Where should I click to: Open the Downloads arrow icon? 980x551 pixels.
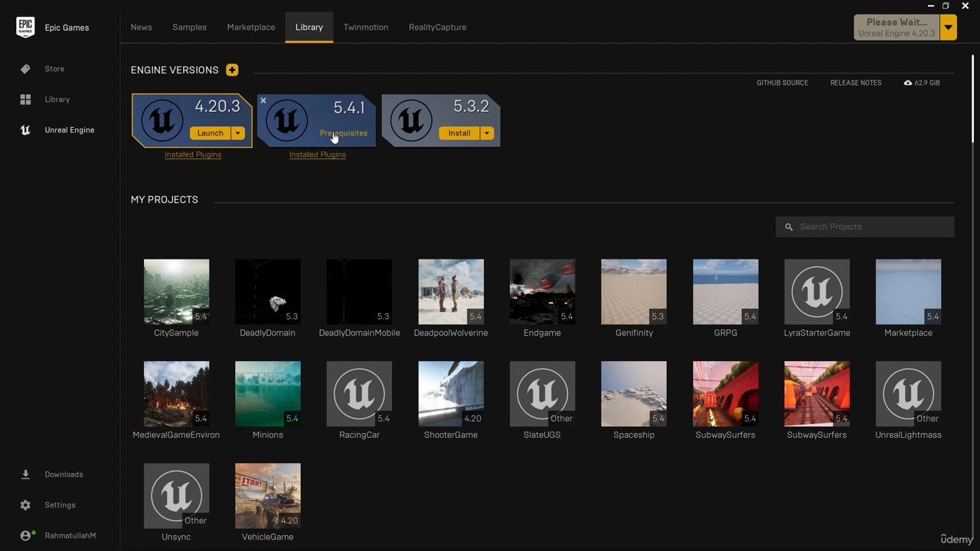pyautogui.click(x=25, y=474)
